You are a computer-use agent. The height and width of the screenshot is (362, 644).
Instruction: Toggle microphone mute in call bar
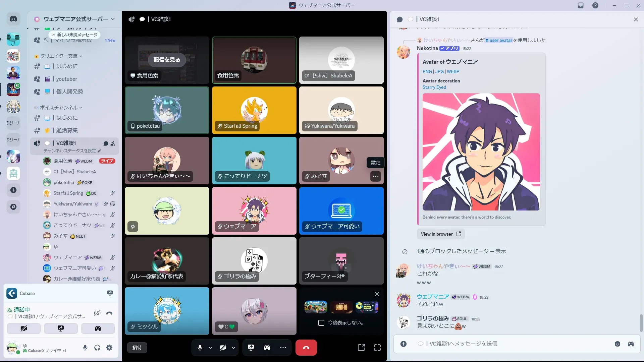pos(200,348)
